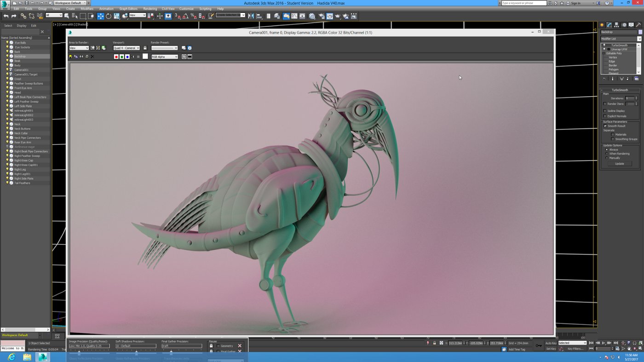Click Save Image icon in render window
This screenshot has width=644, height=362.
tap(70, 57)
